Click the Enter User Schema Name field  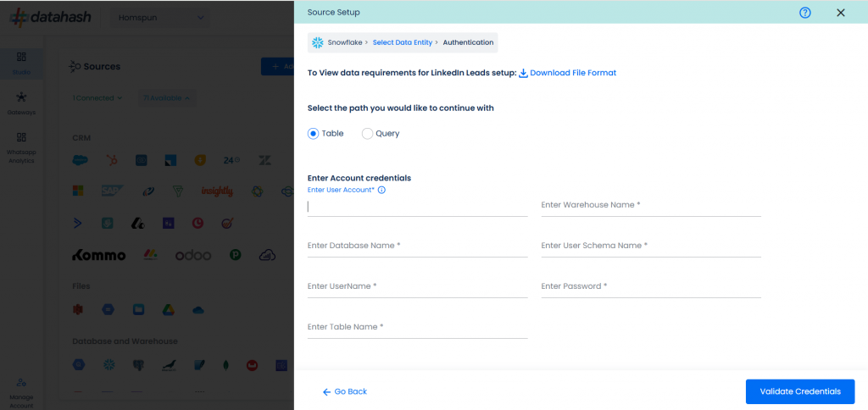tap(651, 247)
